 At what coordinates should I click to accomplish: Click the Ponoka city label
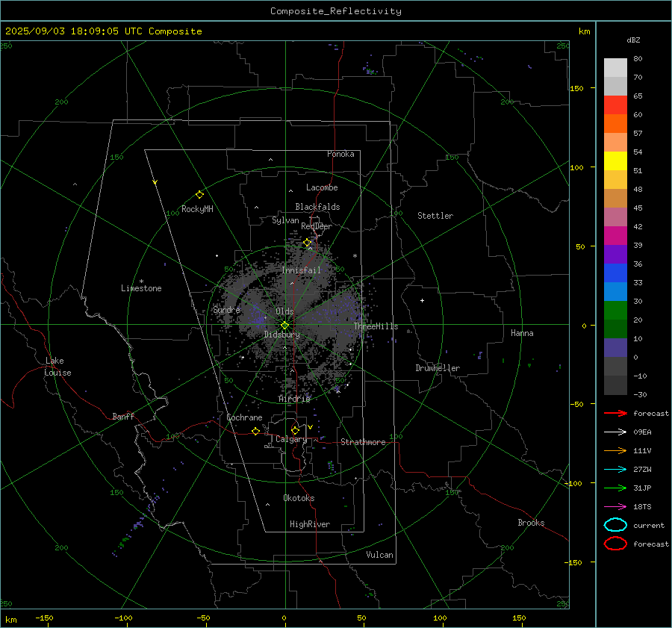(340, 154)
